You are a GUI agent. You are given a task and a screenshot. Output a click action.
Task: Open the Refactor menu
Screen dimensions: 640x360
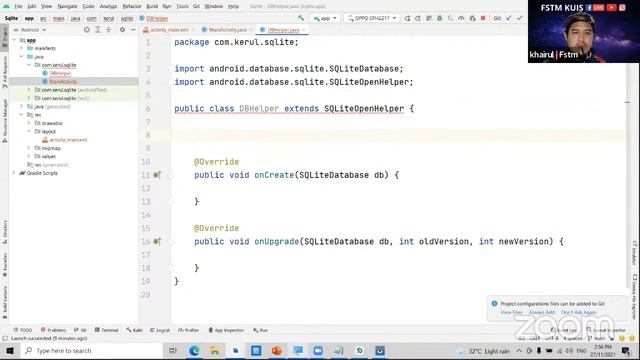click(x=132, y=6)
